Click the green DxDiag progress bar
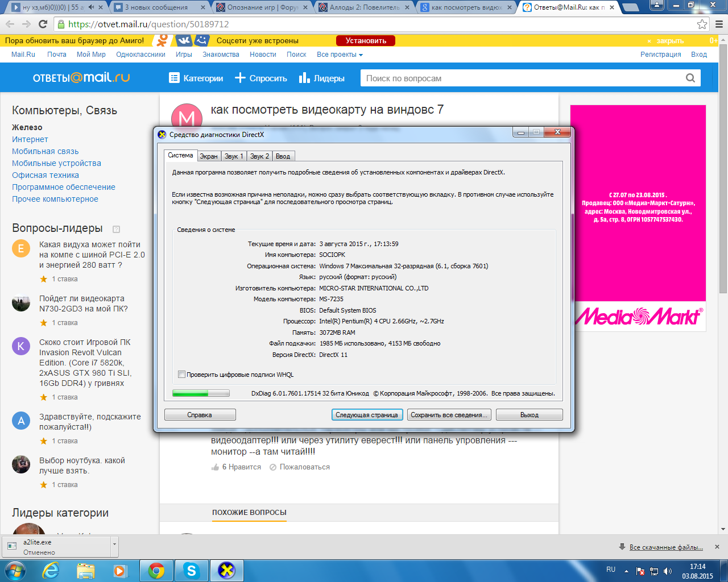This screenshot has width=728, height=582. tap(201, 393)
